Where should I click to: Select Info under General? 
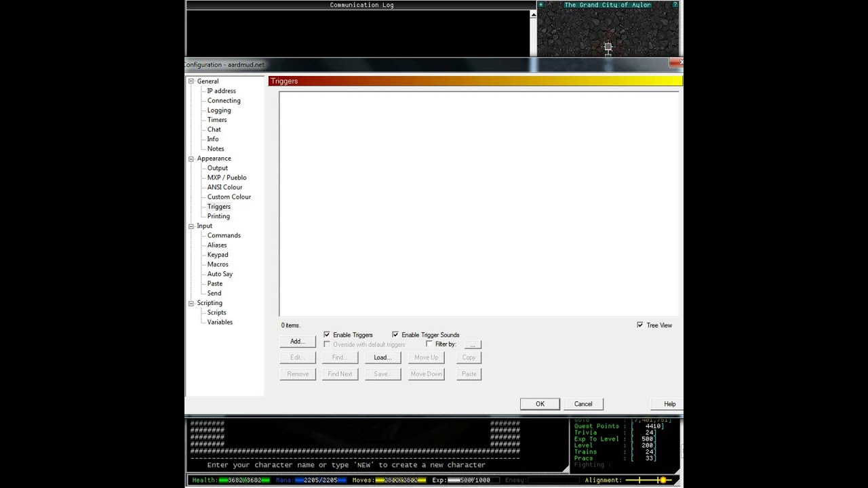click(213, 139)
